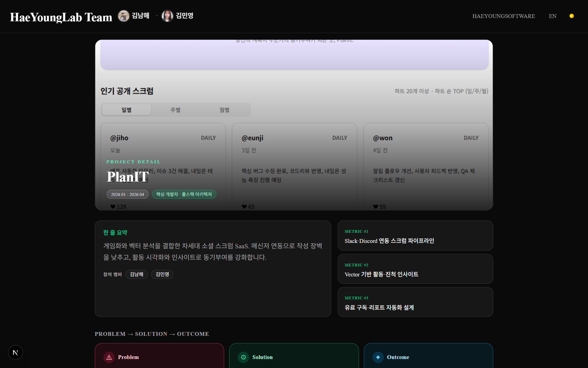Click the 인기 공개 스크럼 heading
The image size is (588, 368).
tap(127, 91)
